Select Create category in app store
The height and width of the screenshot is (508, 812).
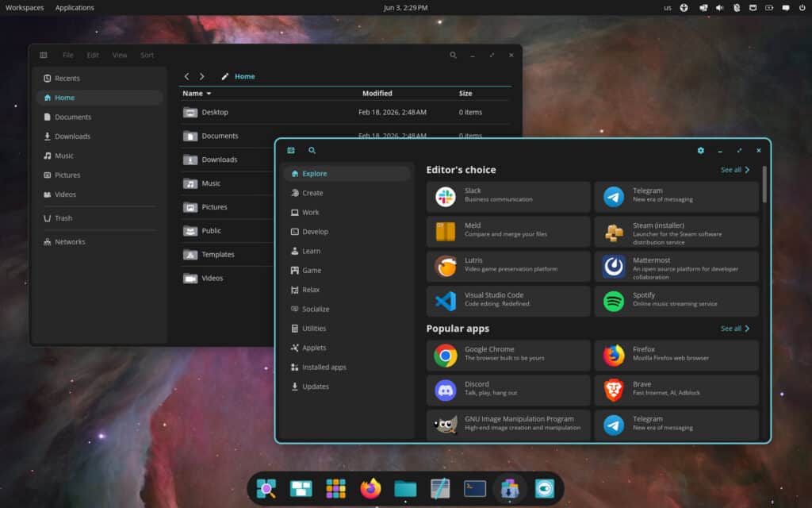[347, 193]
